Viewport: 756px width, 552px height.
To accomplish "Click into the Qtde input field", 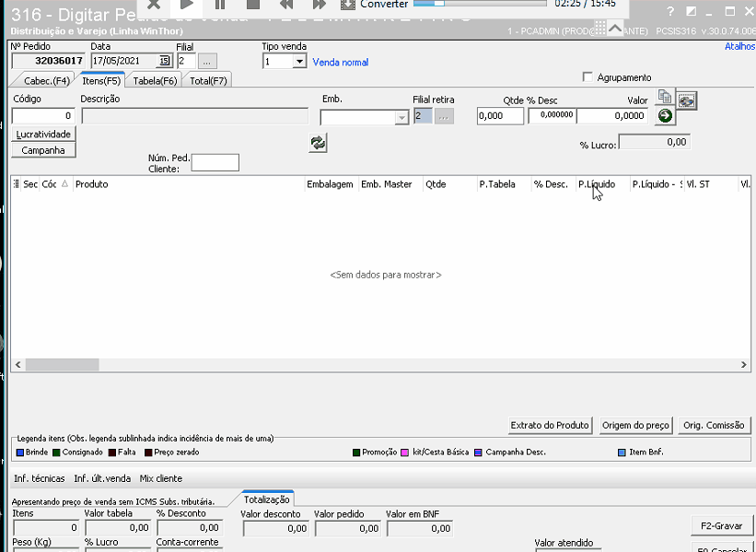I will (x=500, y=116).
